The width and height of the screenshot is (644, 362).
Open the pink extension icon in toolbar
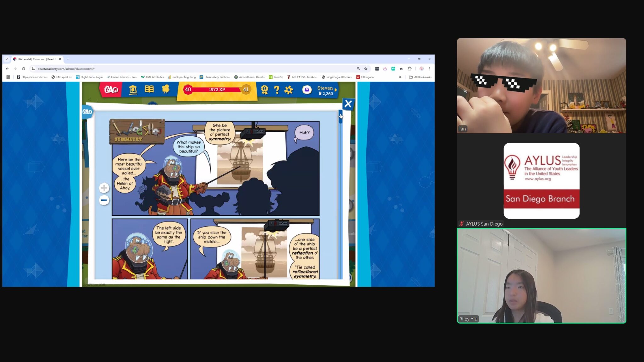click(x=385, y=69)
